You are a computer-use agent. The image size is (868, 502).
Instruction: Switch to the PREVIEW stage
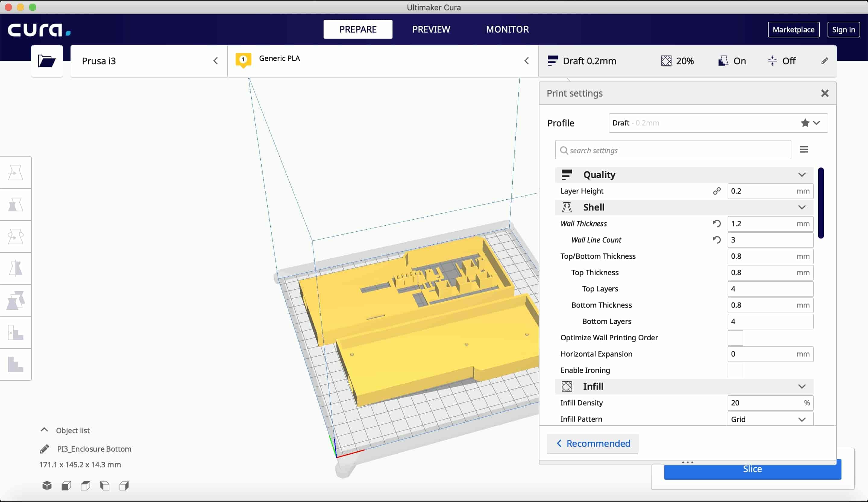431,29
